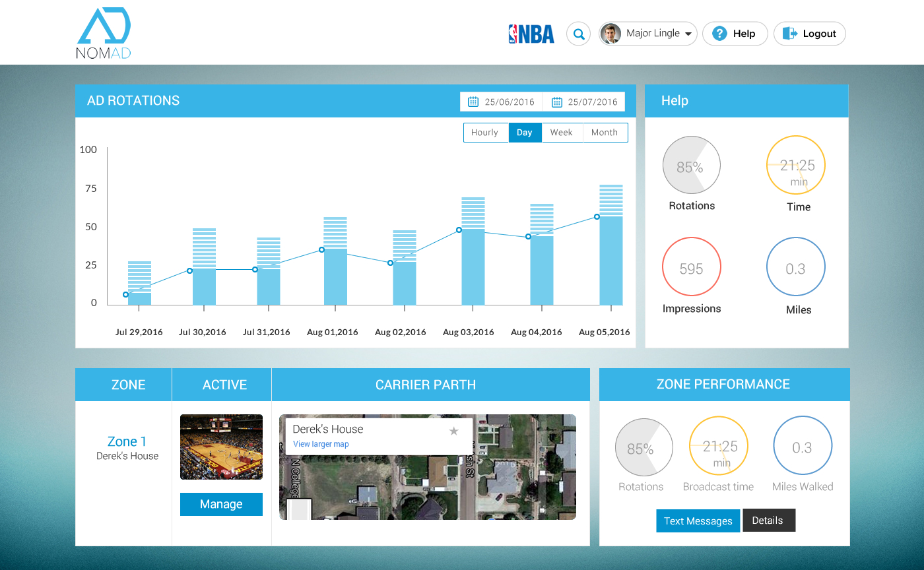
Task: Click the Nomad AD logo
Action: coord(104,33)
